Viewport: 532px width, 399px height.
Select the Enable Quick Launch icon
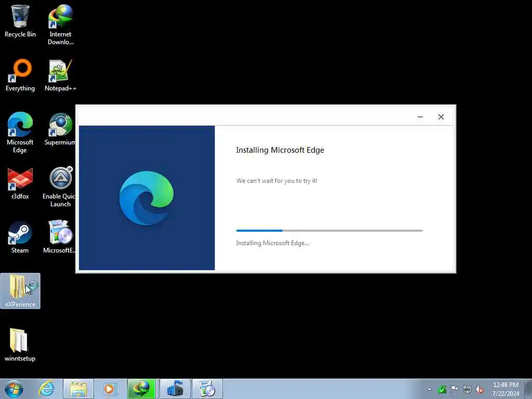click(x=59, y=187)
